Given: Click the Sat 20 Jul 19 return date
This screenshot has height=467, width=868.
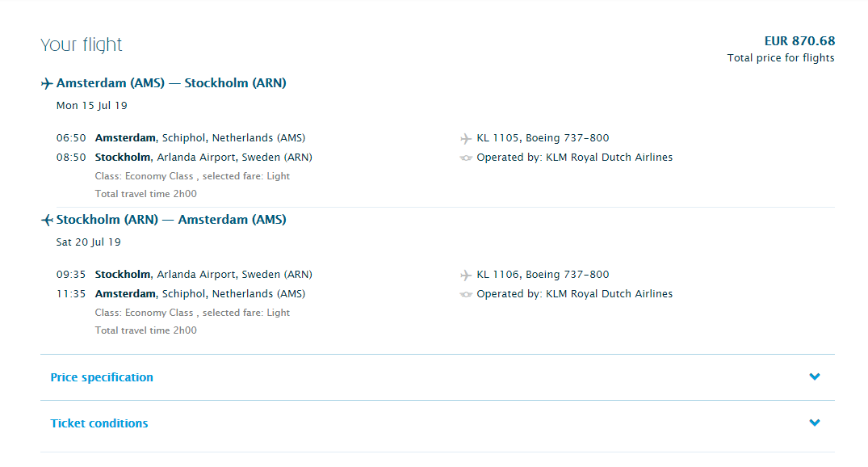Looking at the screenshot, I should coord(89,242).
